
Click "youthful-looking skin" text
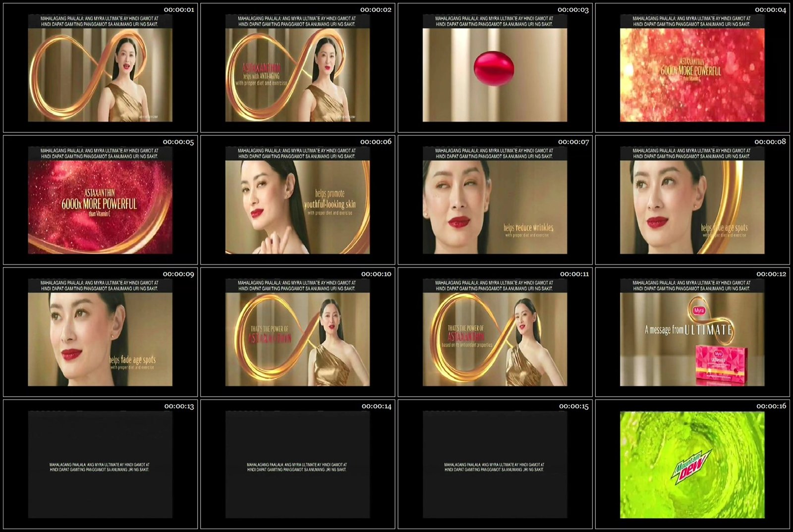(330, 204)
